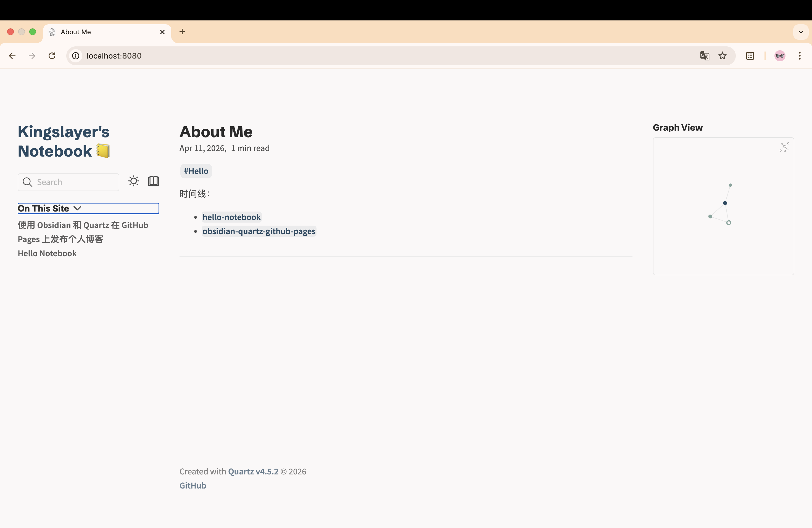Go back to previous page

point(12,56)
